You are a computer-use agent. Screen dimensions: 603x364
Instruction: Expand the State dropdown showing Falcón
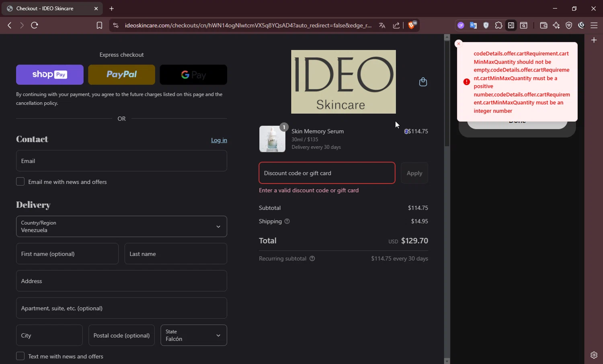tap(194, 335)
